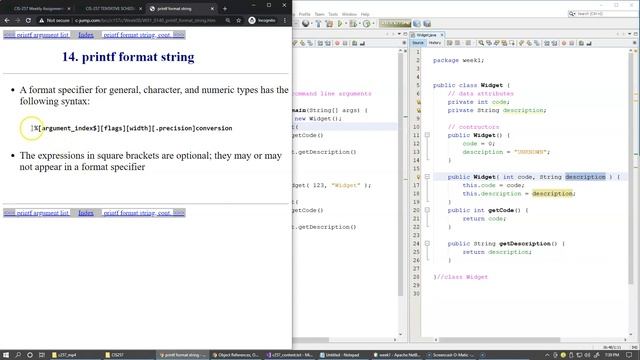Screen dimensions: 640x360
Task: Click the Stop Macro Recording icon in Widget.java toolbar
Action: [x=572, y=43]
